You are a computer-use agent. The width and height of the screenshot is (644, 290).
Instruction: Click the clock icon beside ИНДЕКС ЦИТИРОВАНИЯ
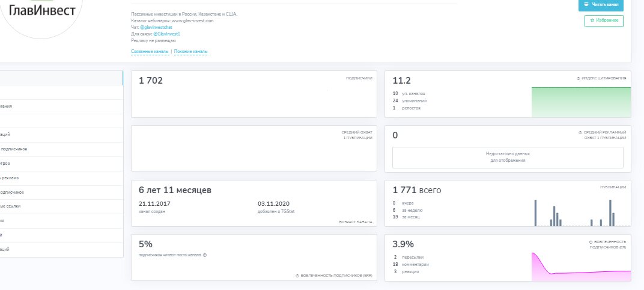tap(579, 78)
